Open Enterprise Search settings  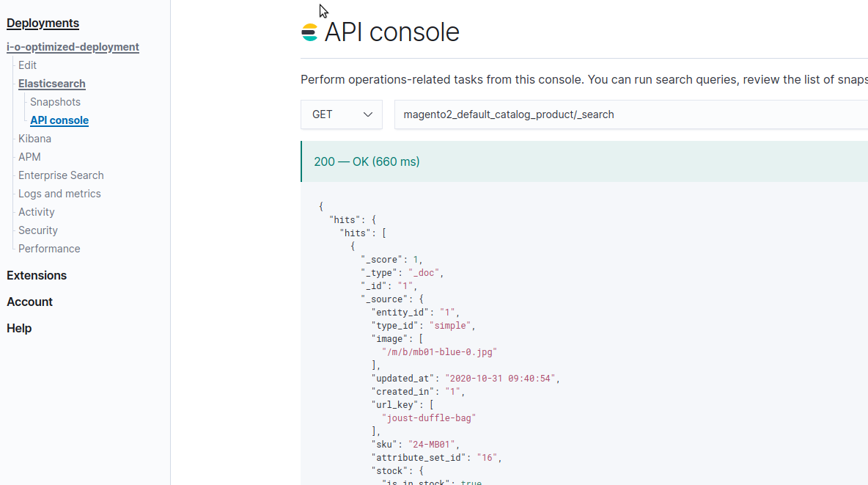61,175
